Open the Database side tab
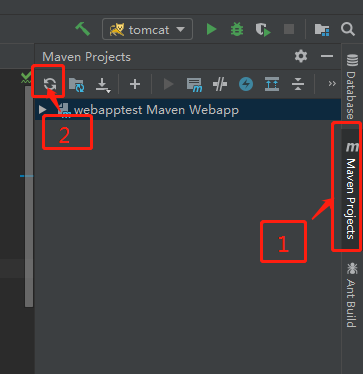The image size is (363, 374). [352, 86]
